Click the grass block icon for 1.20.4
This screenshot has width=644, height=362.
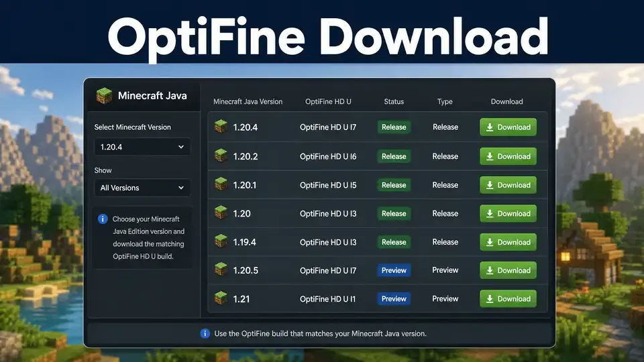pyautogui.click(x=221, y=127)
